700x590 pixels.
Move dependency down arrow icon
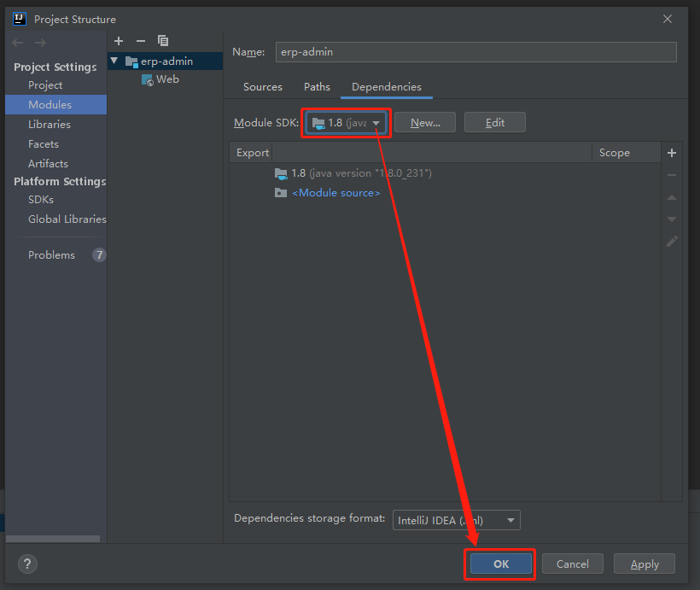pos(672,219)
